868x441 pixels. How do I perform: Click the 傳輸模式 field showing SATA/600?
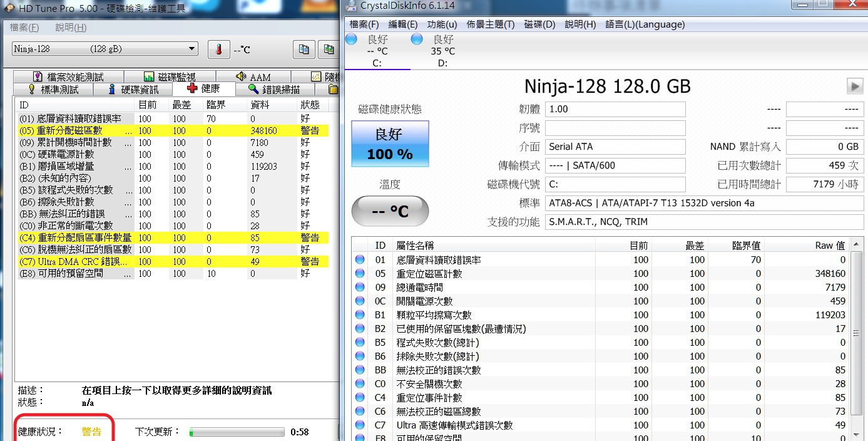(615, 165)
